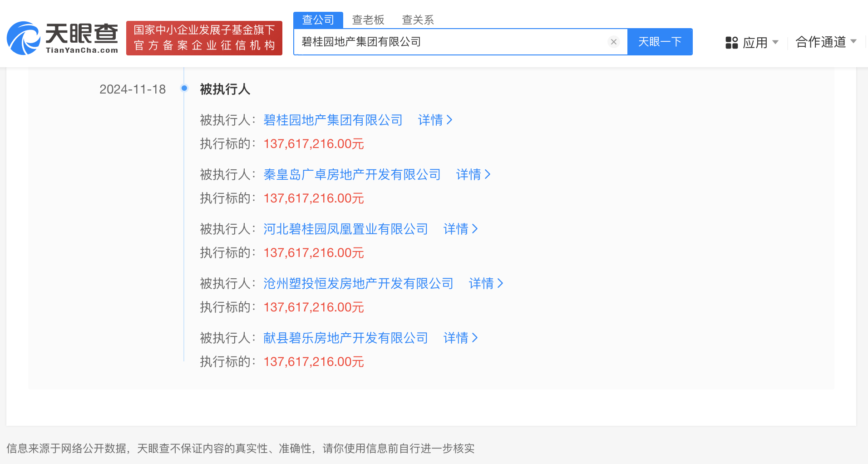Viewport: 868px width, 464px height.
Task: Select the 2024-11-18 date text
Action: point(133,89)
